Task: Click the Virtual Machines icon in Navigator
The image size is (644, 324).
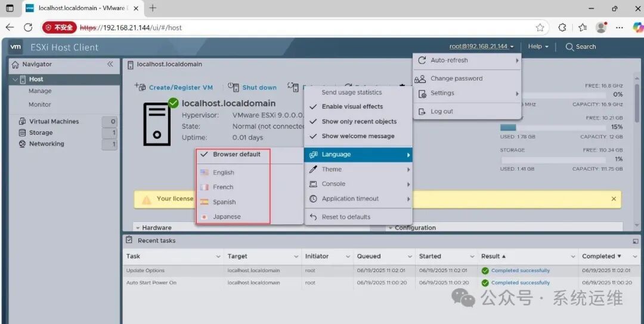Action: (x=22, y=121)
